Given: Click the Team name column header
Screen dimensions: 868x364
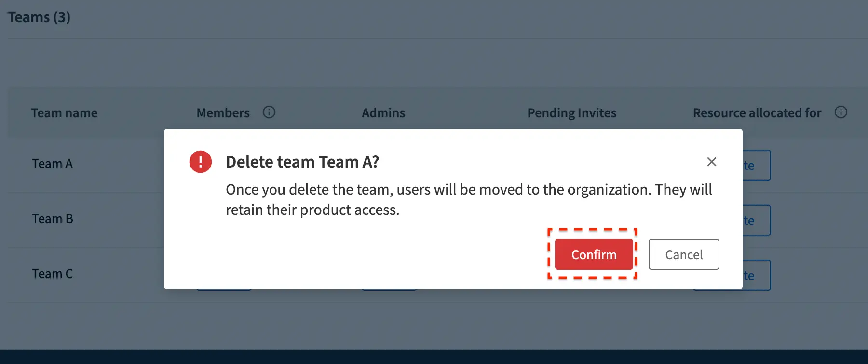Looking at the screenshot, I should (64, 113).
